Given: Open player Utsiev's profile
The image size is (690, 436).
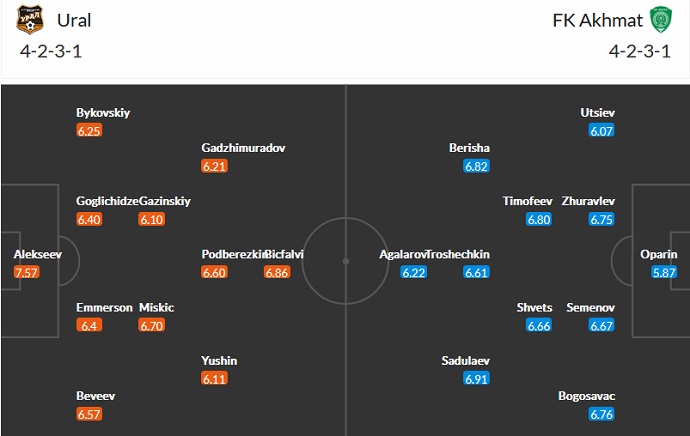Looking at the screenshot, I should click(x=597, y=113).
